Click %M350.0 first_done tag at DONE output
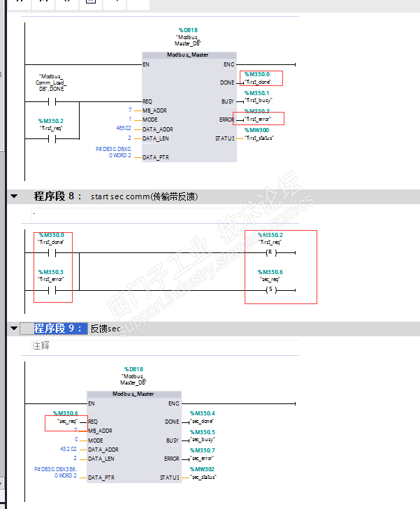The image size is (420, 509). [257, 78]
